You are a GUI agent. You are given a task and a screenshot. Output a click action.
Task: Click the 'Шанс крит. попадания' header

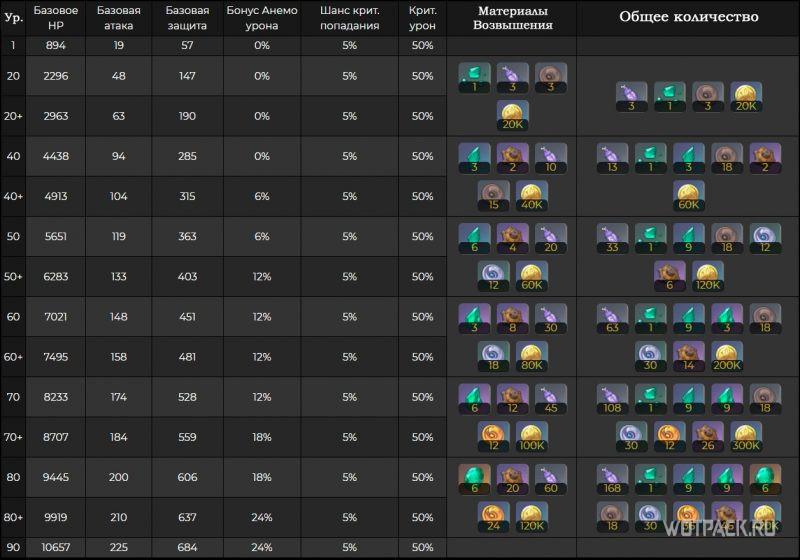click(x=349, y=18)
